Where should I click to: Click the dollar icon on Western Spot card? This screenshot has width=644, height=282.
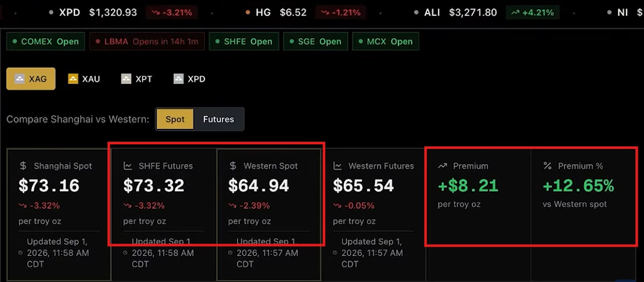coord(233,166)
